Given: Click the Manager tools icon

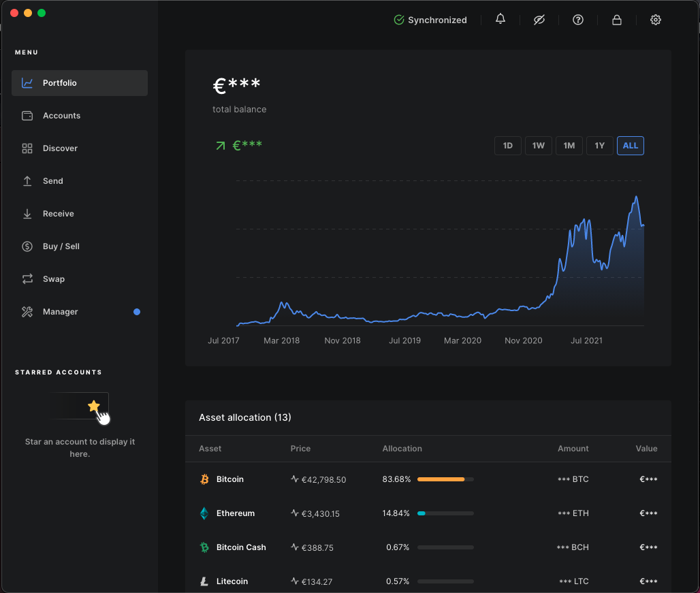Looking at the screenshot, I should pyautogui.click(x=27, y=311).
